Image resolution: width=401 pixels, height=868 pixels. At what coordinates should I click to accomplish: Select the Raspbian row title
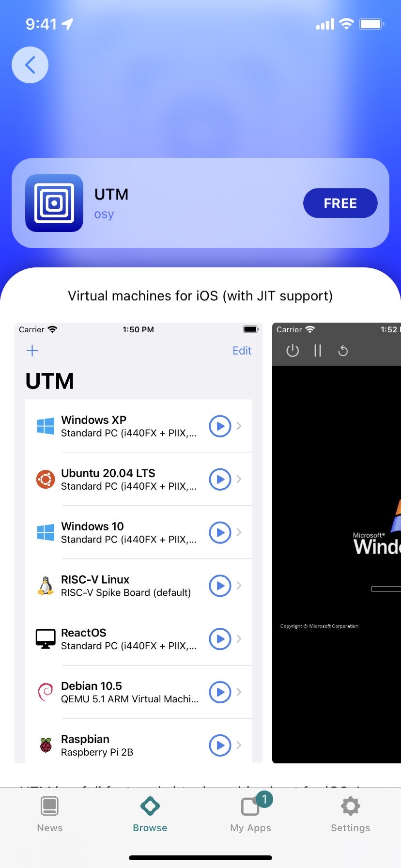pos(85,740)
